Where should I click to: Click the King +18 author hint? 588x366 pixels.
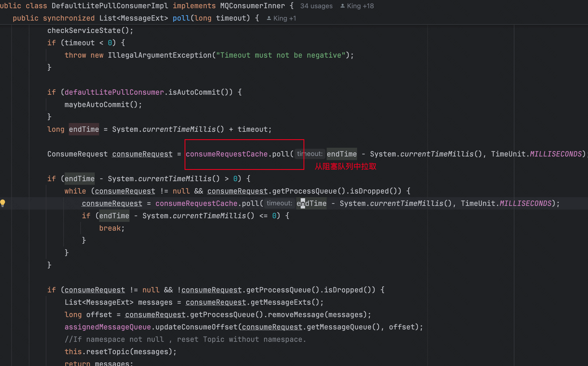click(360, 6)
